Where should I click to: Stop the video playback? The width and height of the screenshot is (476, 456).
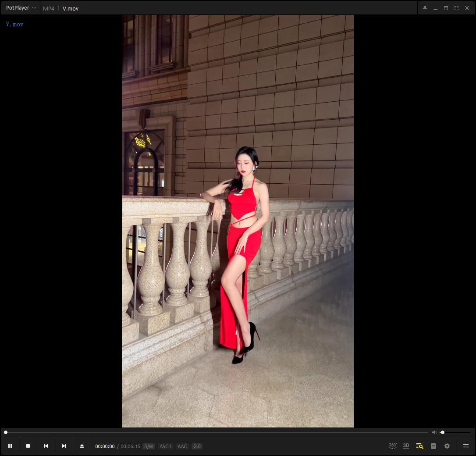(x=28, y=446)
